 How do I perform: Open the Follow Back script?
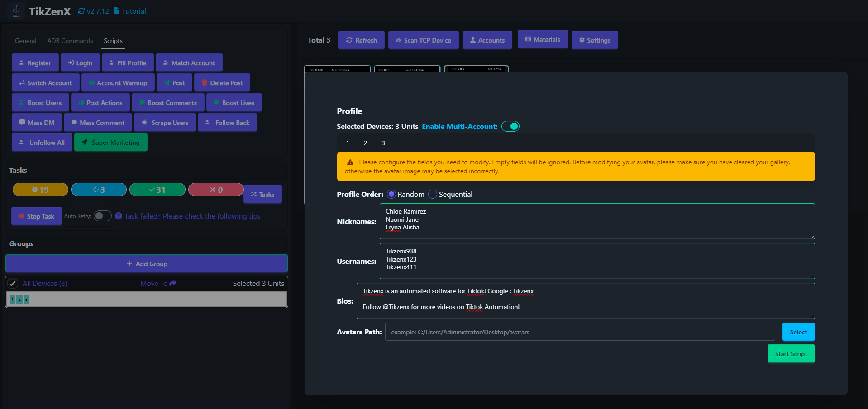(x=227, y=123)
